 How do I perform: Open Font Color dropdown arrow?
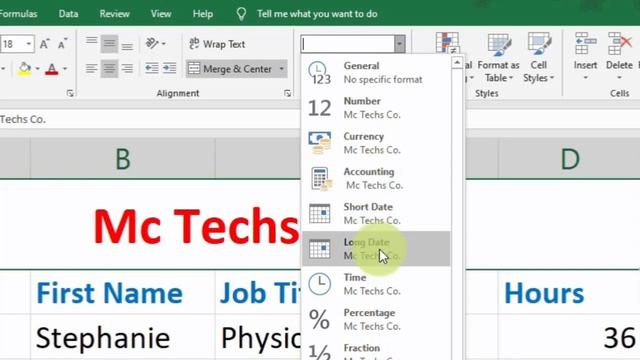[65, 69]
